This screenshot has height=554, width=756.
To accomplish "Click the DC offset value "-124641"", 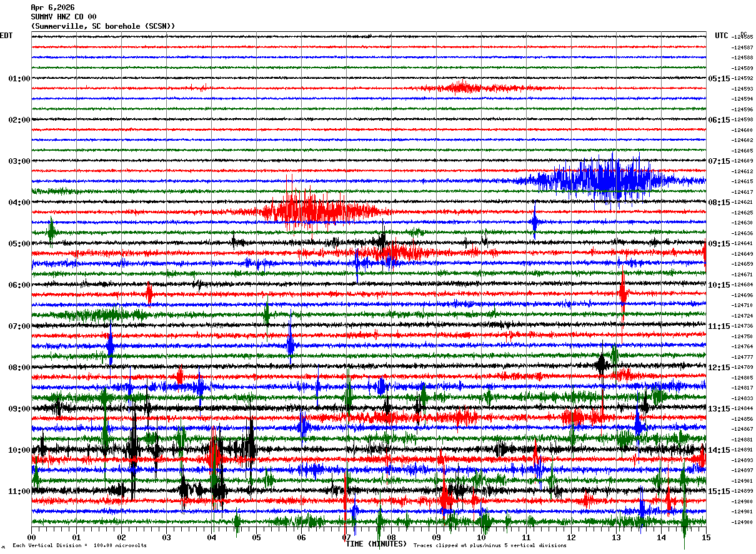I will click(x=742, y=244).
